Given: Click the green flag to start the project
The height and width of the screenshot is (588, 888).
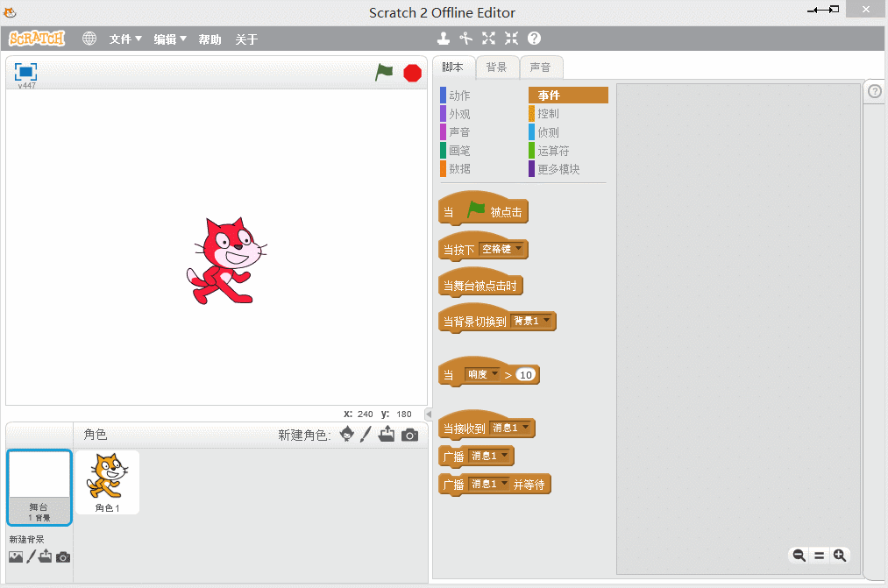Looking at the screenshot, I should click(x=384, y=72).
